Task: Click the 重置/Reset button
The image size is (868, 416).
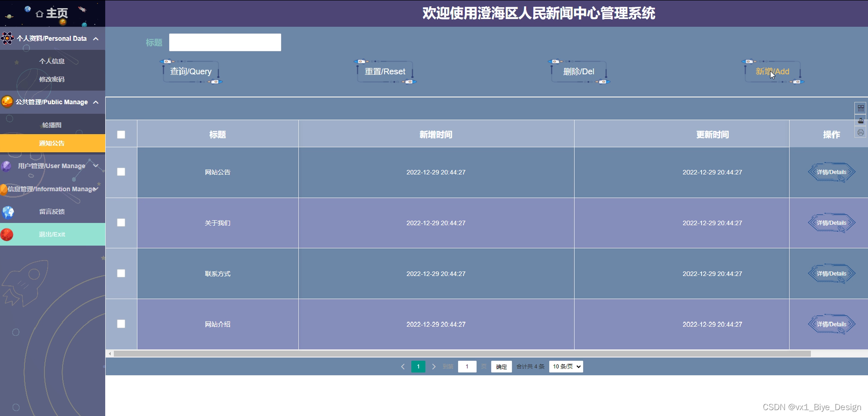Action: click(385, 72)
